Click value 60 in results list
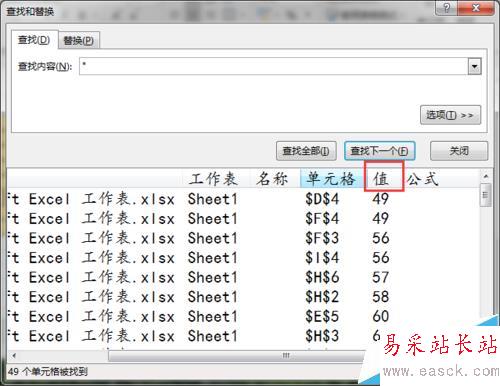The height and width of the screenshot is (386, 500). click(x=381, y=316)
